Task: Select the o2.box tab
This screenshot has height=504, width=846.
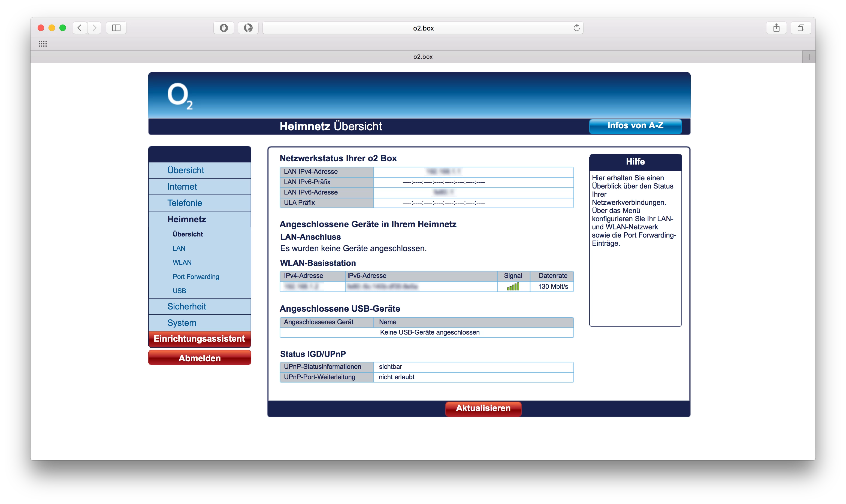Action: [416, 57]
